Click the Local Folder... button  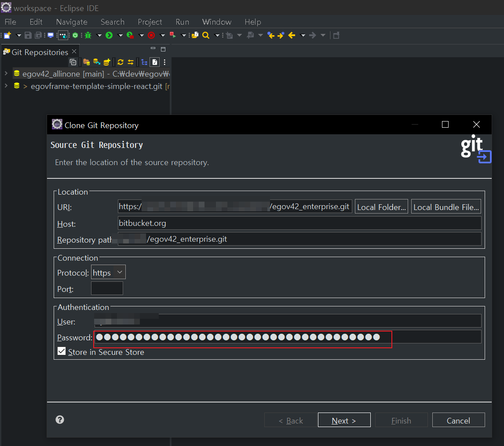[381, 206]
